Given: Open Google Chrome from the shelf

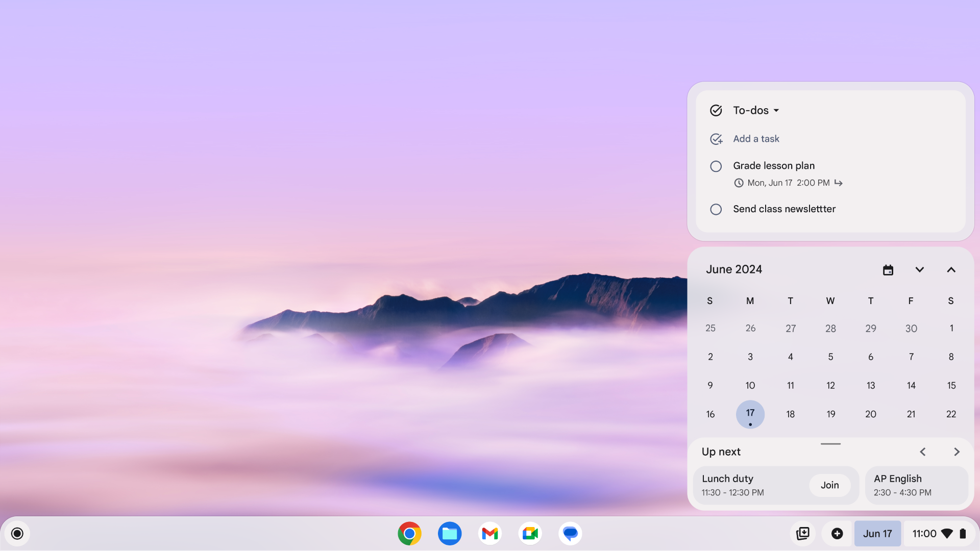Looking at the screenshot, I should [x=409, y=533].
